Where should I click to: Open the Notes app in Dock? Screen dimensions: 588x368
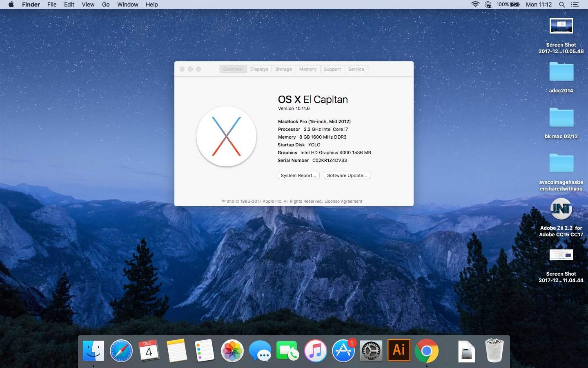(177, 351)
